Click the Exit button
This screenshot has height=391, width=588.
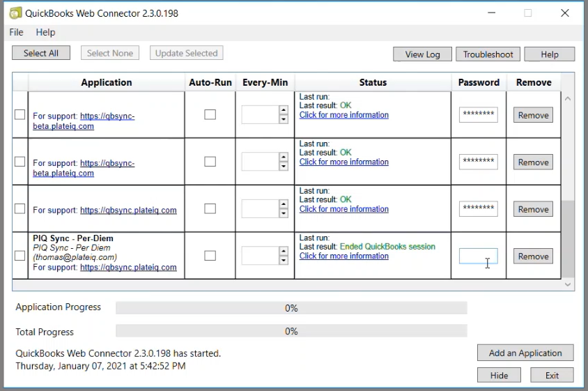pyautogui.click(x=552, y=375)
